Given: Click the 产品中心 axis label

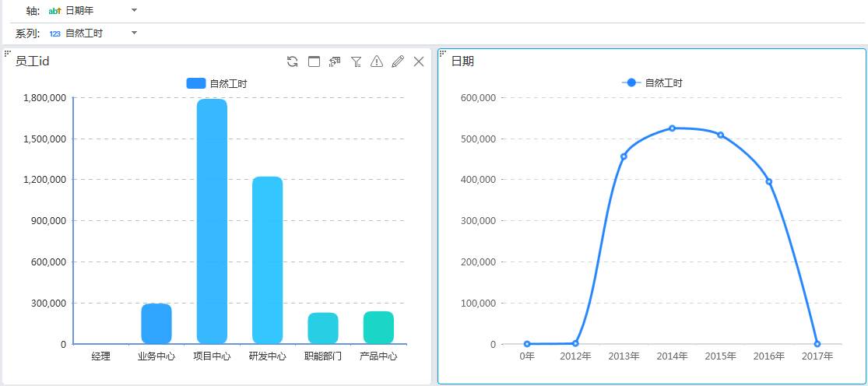Looking at the screenshot, I should pos(378,356).
